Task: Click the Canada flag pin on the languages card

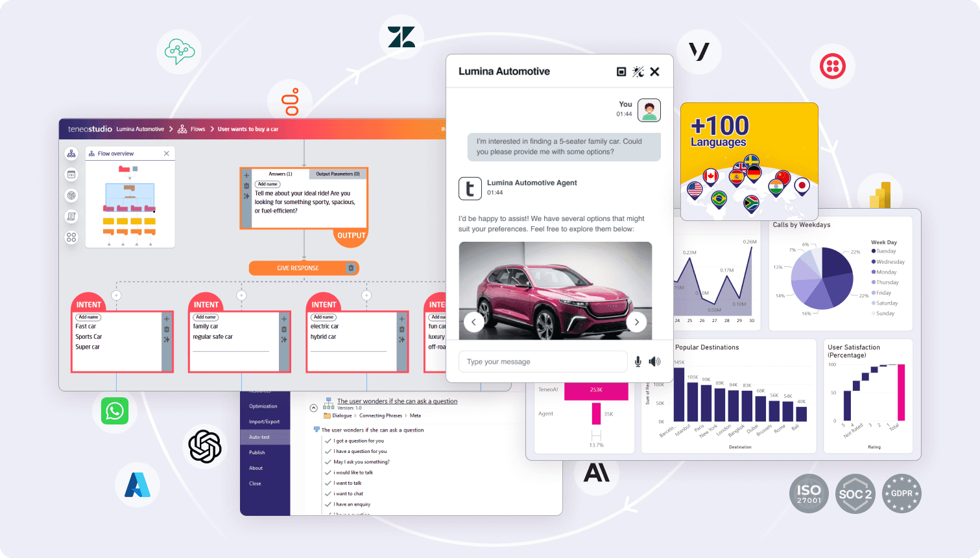Action: pyautogui.click(x=711, y=177)
